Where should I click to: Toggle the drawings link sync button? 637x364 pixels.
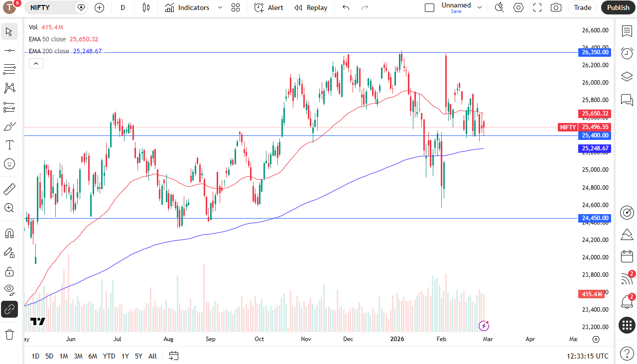(9, 309)
